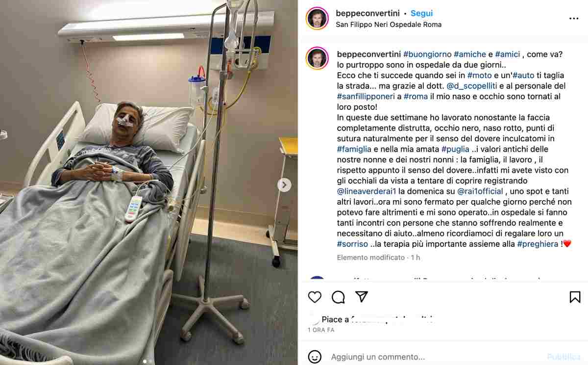Click the beppeconvertini profile picture in the header
588x365 pixels.
317,19
